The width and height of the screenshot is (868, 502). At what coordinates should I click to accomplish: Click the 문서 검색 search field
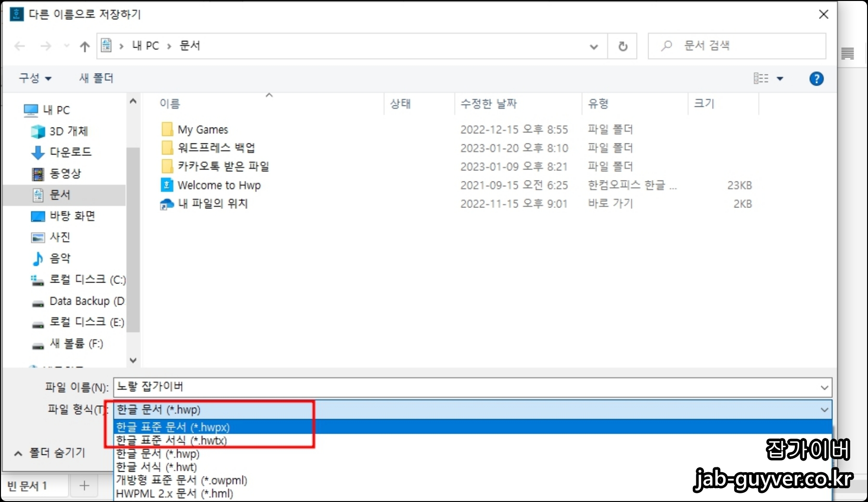737,46
